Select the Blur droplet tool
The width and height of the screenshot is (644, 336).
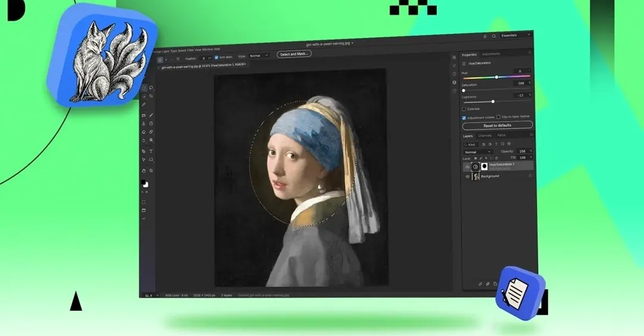point(144,140)
